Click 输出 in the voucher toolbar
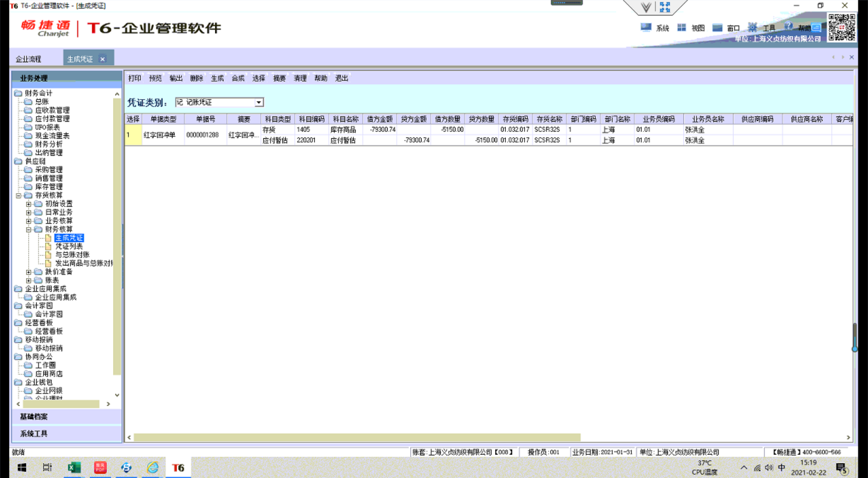 coord(176,78)
